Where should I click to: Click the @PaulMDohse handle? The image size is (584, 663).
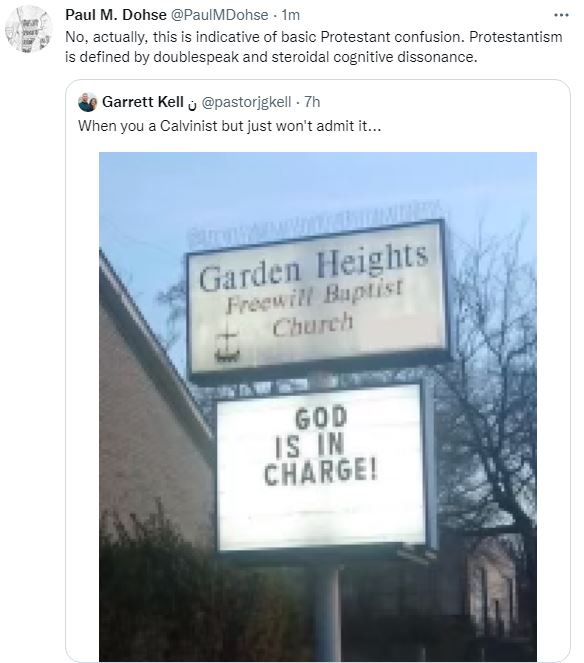pyautogui.click(x=219, y=15)
